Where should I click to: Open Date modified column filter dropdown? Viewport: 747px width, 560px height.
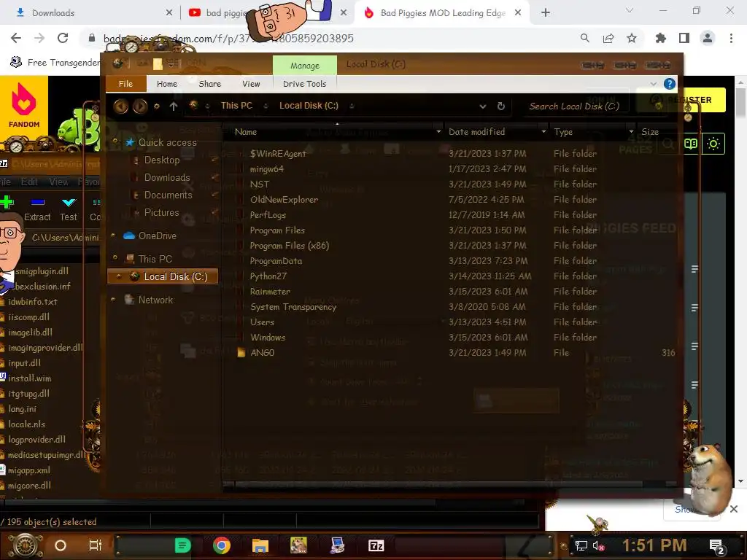(543, 132)
